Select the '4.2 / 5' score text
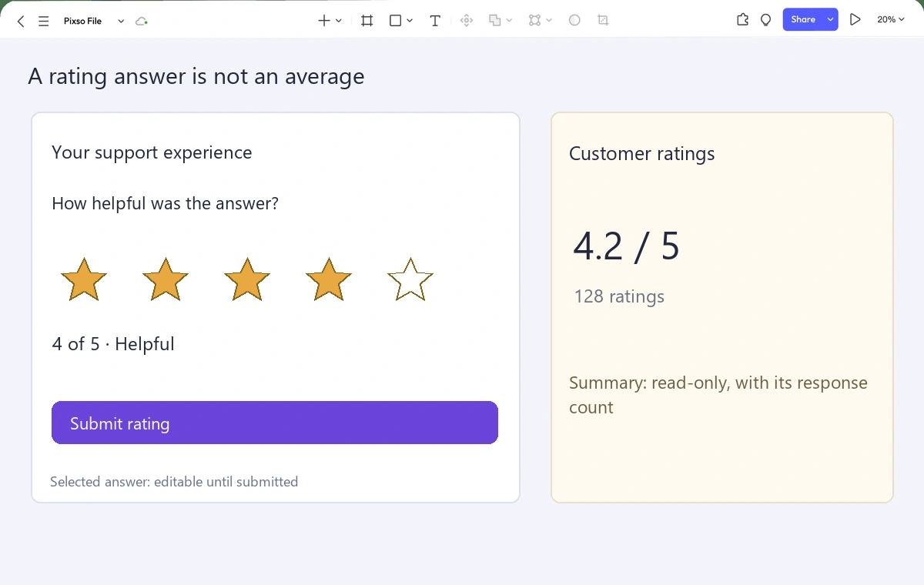This screenshot has width=924, height=585. [x=627, y=246]
